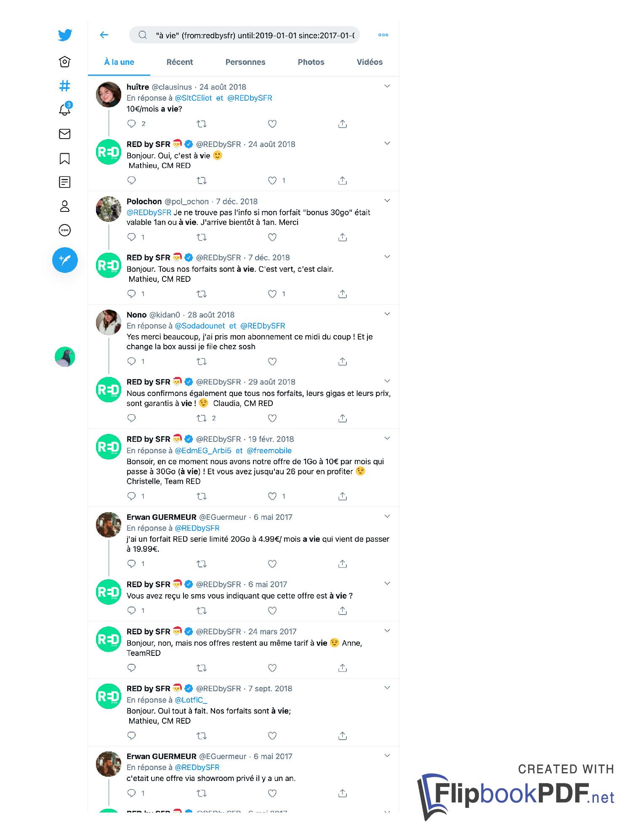Screen dimensions: 644x834
Task: Expand options chevron on Nono's tweet
Action: [x=387, y=314]
